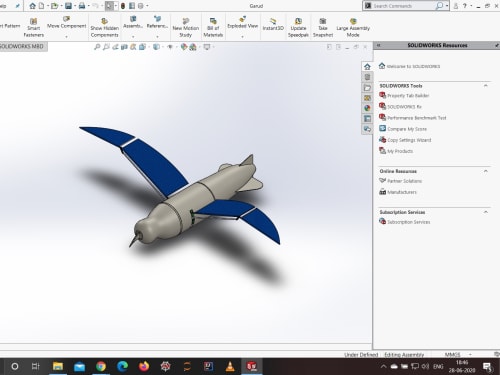Collapse the SOLIDWORKS Tools section
The height and width of the screenshot is (375, 500).
[486, 86]
